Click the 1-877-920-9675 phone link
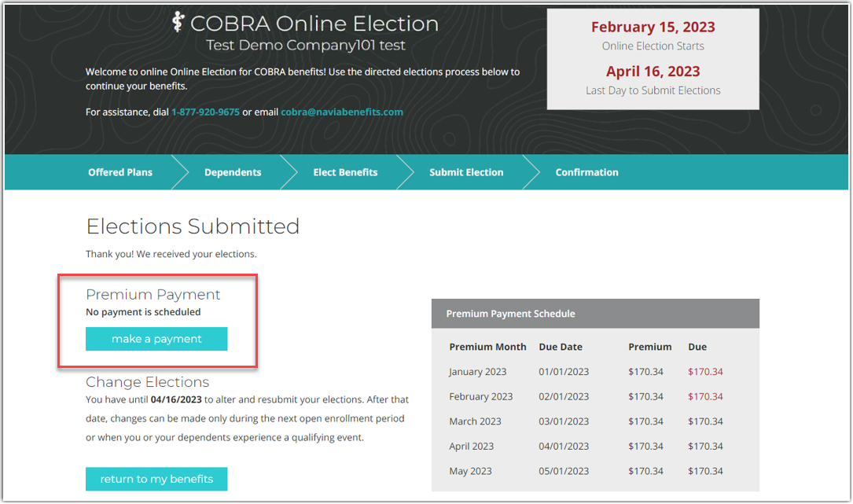The height and width of the screenshot is (504, 853). click(x=205, y=112)
